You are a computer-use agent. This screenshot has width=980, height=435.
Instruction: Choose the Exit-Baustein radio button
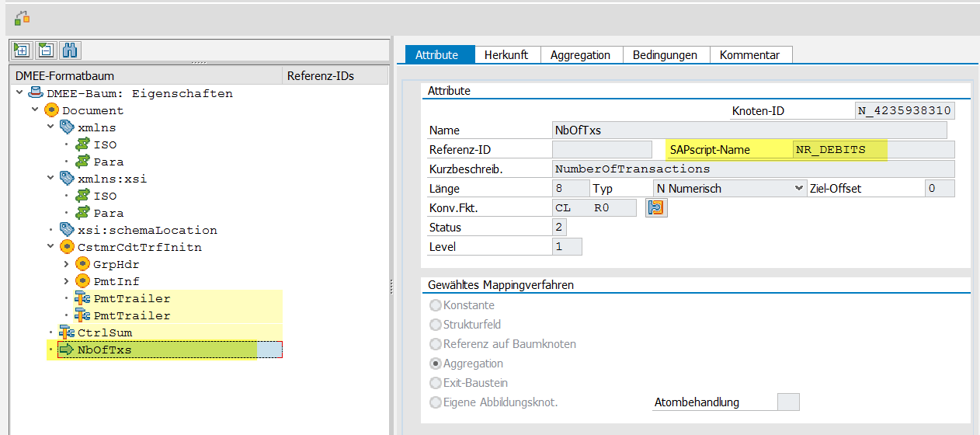[x=436, y=383]
